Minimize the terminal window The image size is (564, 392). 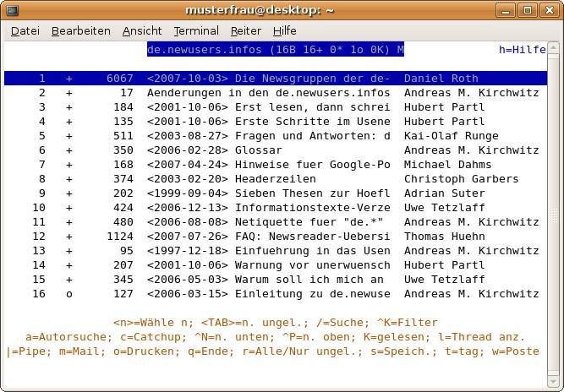[509, 10]
